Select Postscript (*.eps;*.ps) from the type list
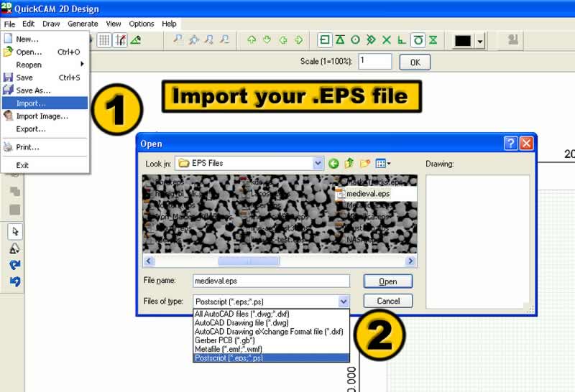This screenshot has width=575, height=392. tap(271, 358)
